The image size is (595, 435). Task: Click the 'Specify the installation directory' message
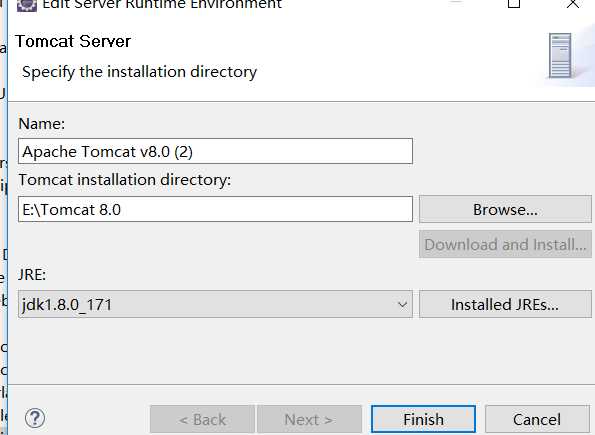click(139, 72)
